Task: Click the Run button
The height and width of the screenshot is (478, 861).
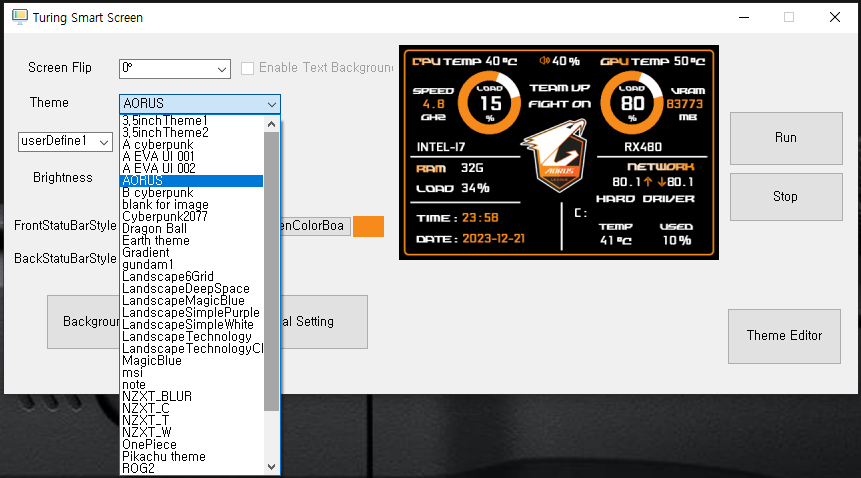Action: pos(786,138)
